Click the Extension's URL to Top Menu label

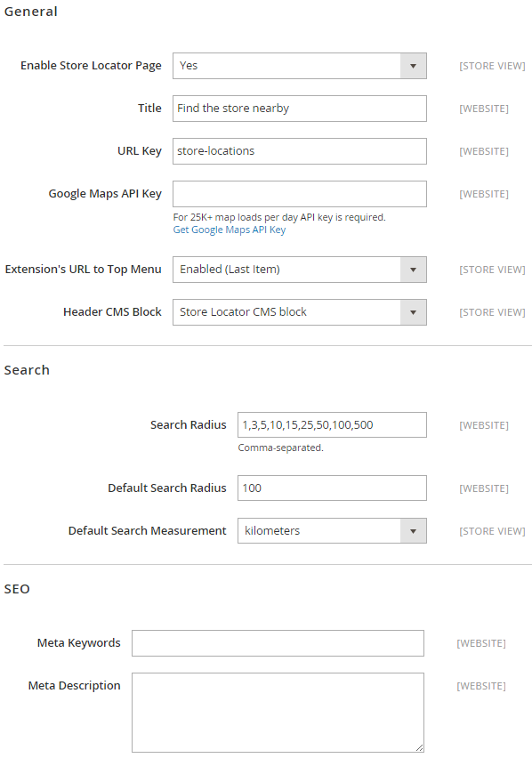tap(83, 270)
